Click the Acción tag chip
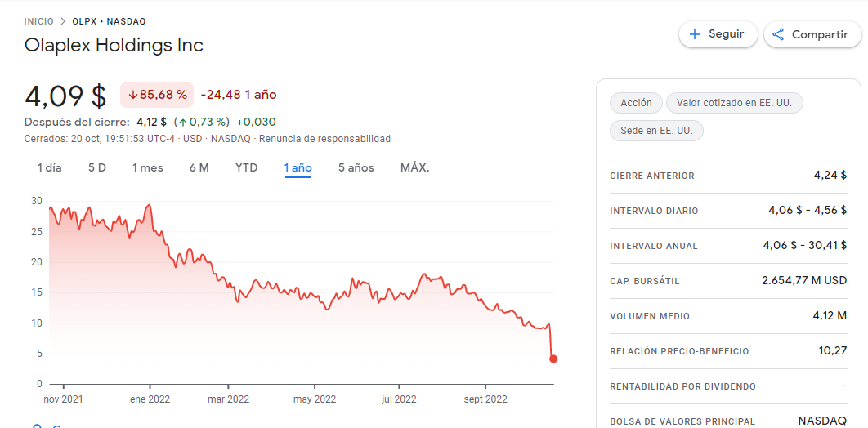 coord(636,103)
